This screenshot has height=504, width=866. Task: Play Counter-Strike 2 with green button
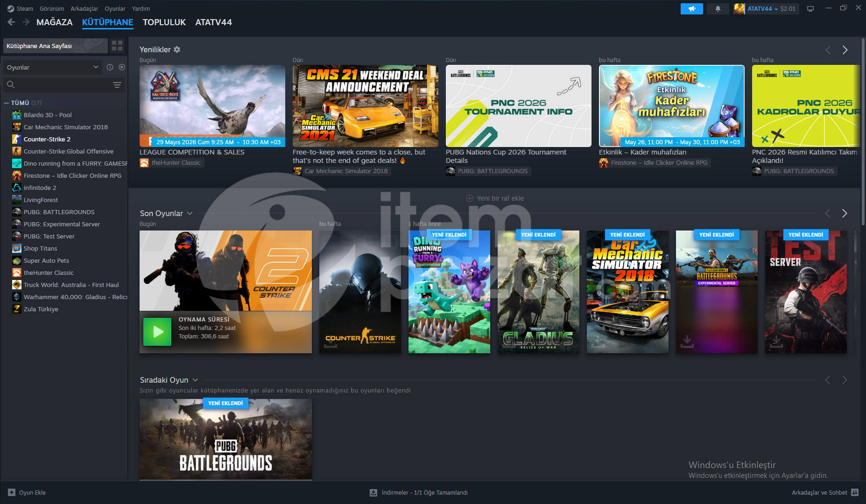(157, 332)
